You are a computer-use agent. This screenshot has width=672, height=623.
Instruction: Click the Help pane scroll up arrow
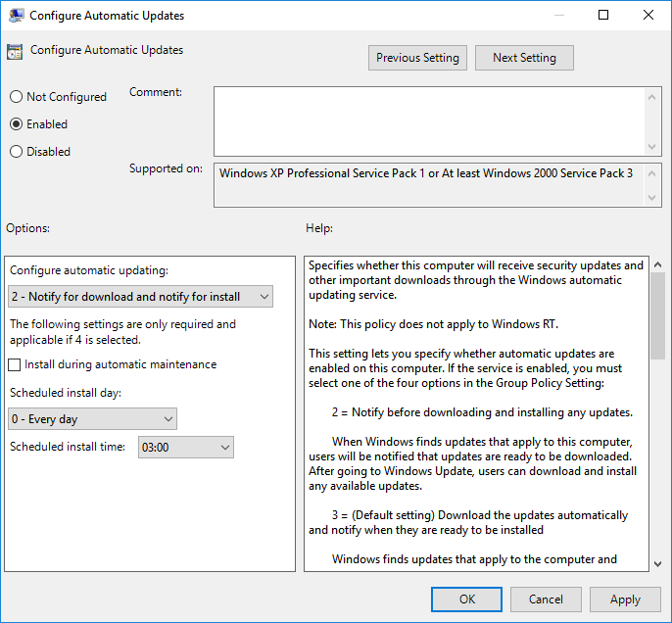point(657,265)
